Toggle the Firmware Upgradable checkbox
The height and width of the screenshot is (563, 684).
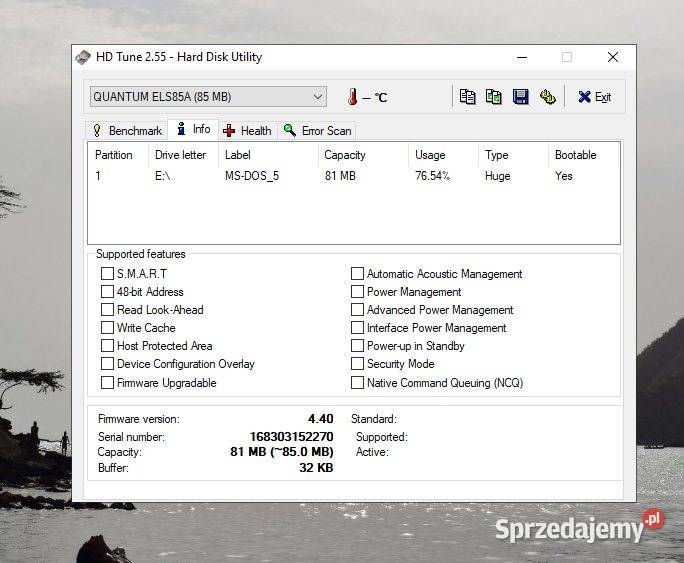click(107, 382)
